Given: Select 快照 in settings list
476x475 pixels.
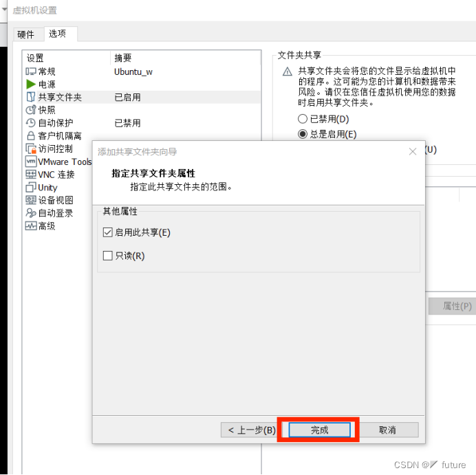Looking at the screenshot, I should [47, 109].
